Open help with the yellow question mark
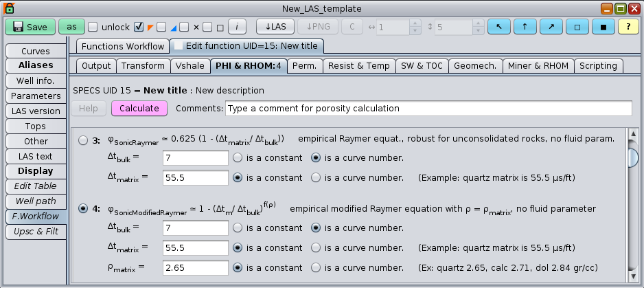This screenshot has height=288, width=644. [629, 27]
